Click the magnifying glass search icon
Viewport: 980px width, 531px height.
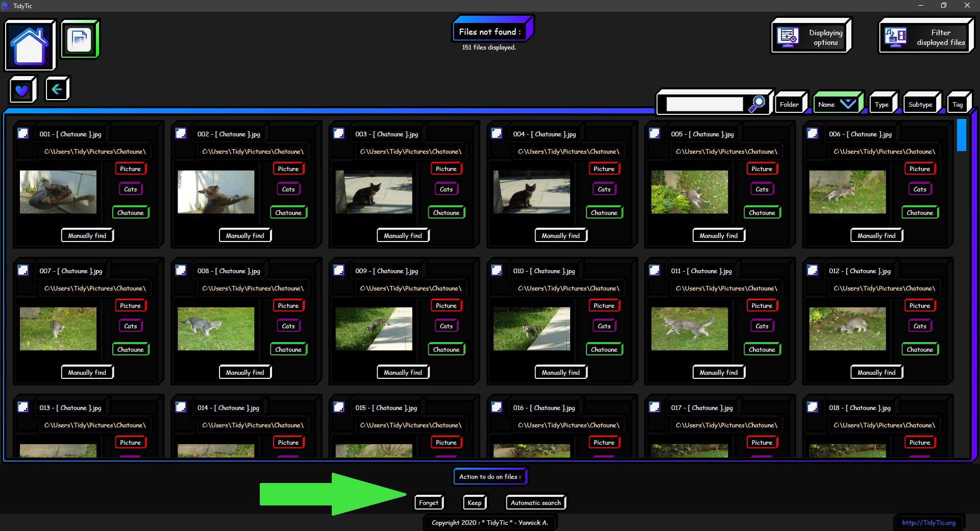click(x=756, y=104)
